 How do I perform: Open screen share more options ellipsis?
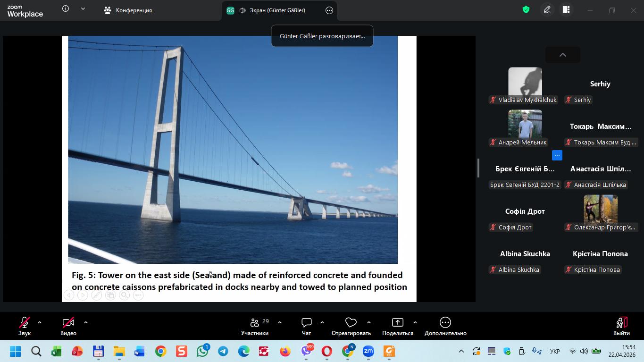[329, 10]
